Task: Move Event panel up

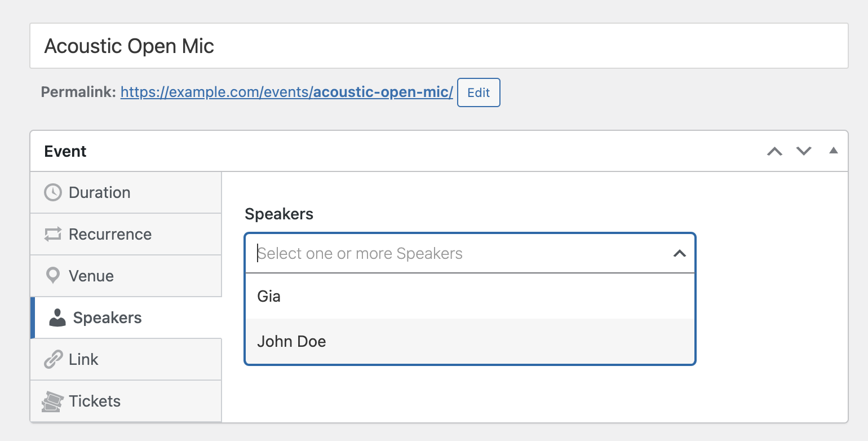Action: [x=775, y=151]
